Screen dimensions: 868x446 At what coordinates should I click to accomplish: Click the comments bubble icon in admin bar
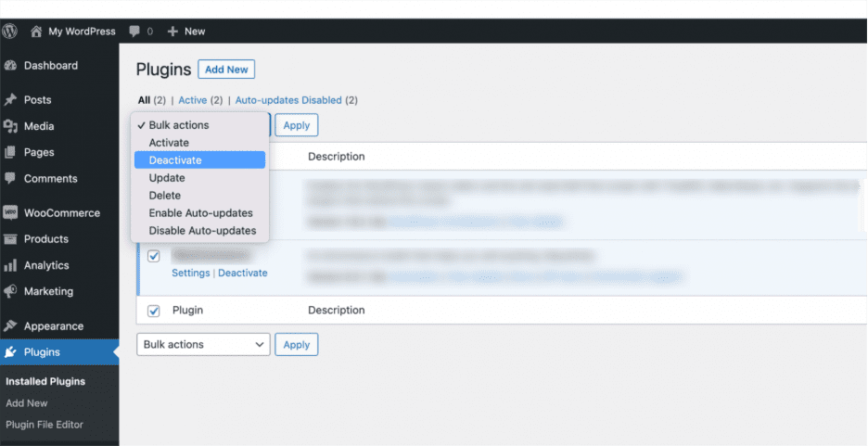pyautogui.click(x=135, y=31)
